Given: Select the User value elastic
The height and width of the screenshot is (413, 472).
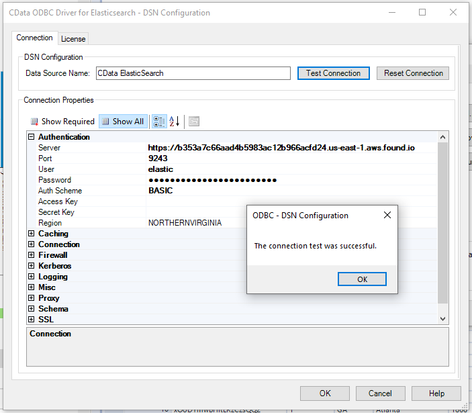Looking at the screenshot, I should coord(161,169).
